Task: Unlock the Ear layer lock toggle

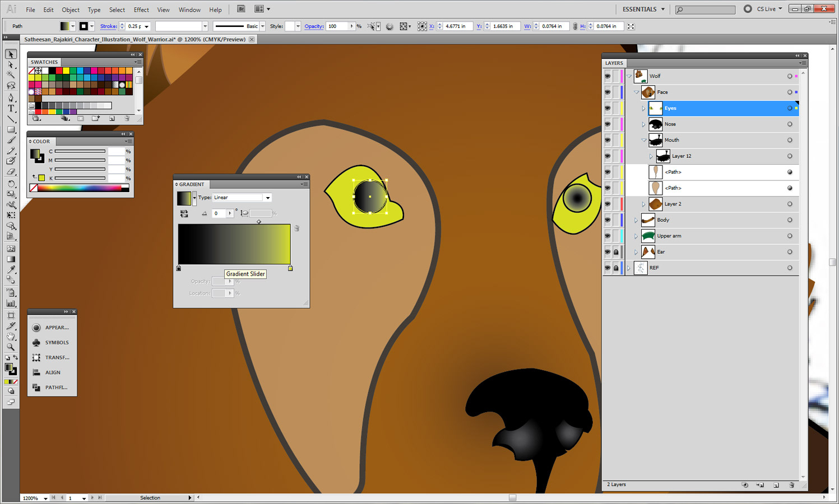Action: pos(616,252)
